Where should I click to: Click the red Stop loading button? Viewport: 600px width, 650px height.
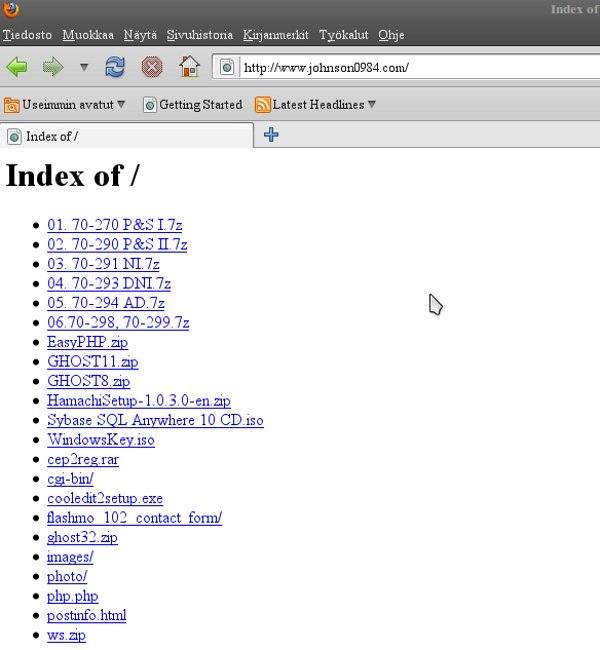(x=152, y=67)
